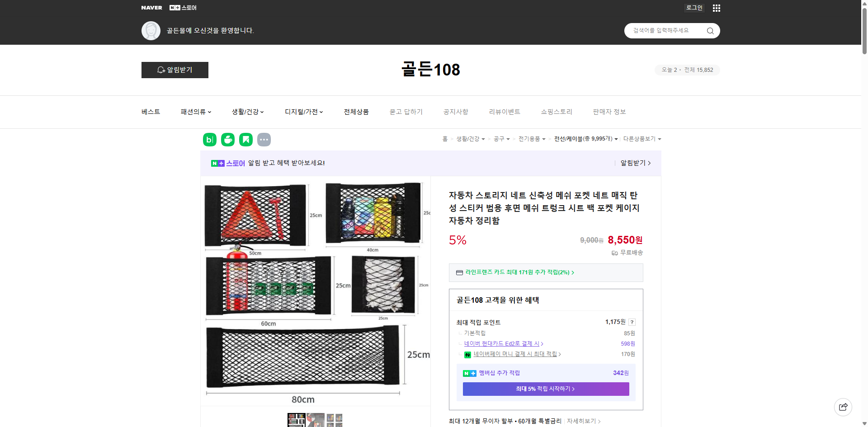
Task: Open the more share options (...) icon
Action: pyautogui.click(x=264, y=140)
